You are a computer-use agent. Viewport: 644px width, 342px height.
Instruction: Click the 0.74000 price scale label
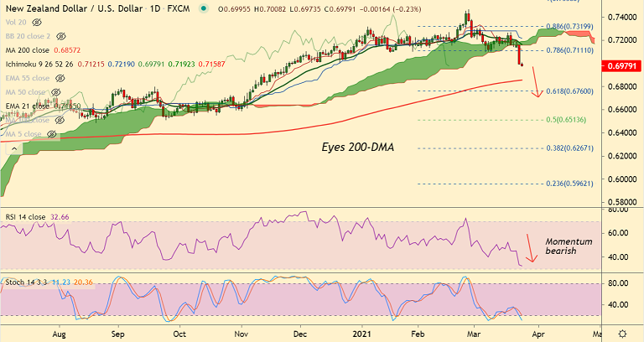622,18
